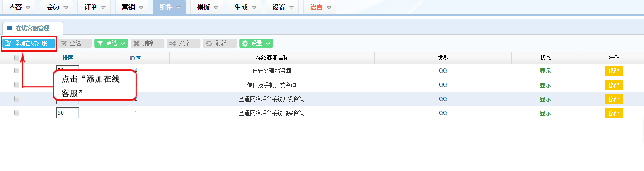The image size is (644, 171).
Task: Open the 语言 menu
Action: click(320, 7)
